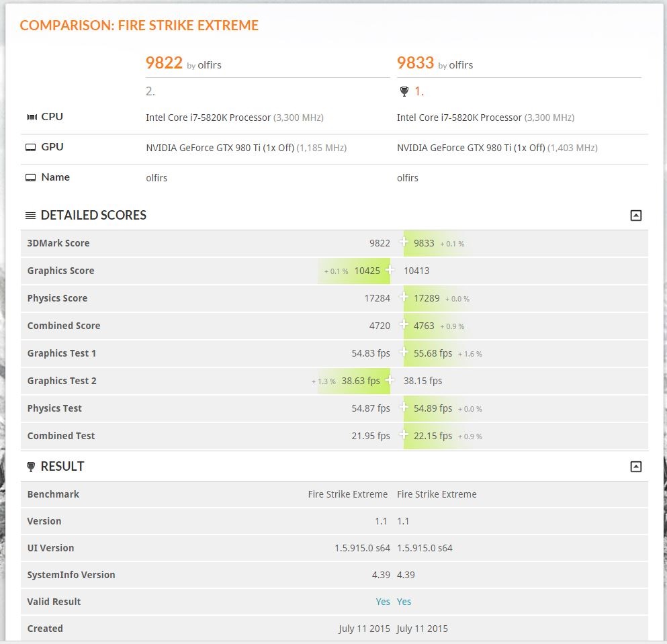Open olfirs profile beside the 9833 score
Image resolution: width=667 pixels, height=644 pixels.
461,65
